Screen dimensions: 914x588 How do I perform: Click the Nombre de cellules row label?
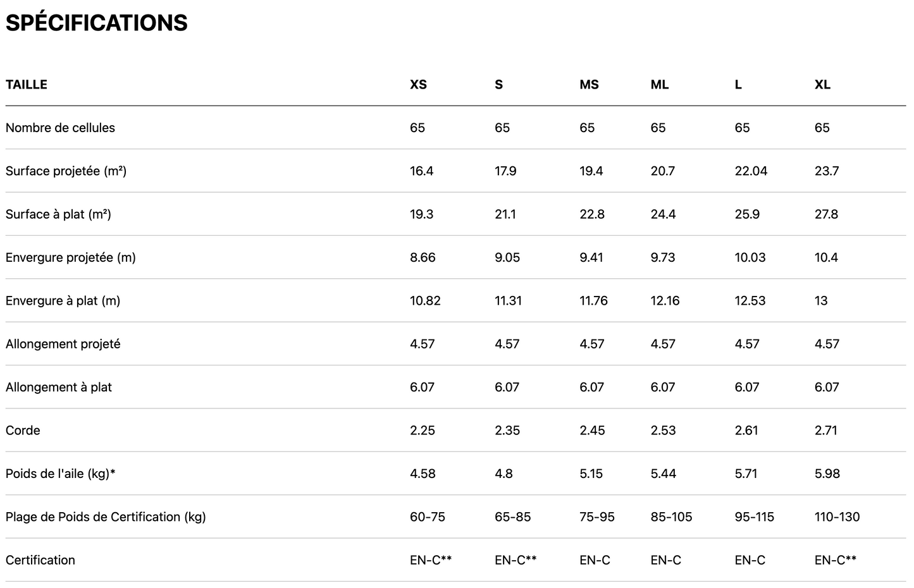60,128
